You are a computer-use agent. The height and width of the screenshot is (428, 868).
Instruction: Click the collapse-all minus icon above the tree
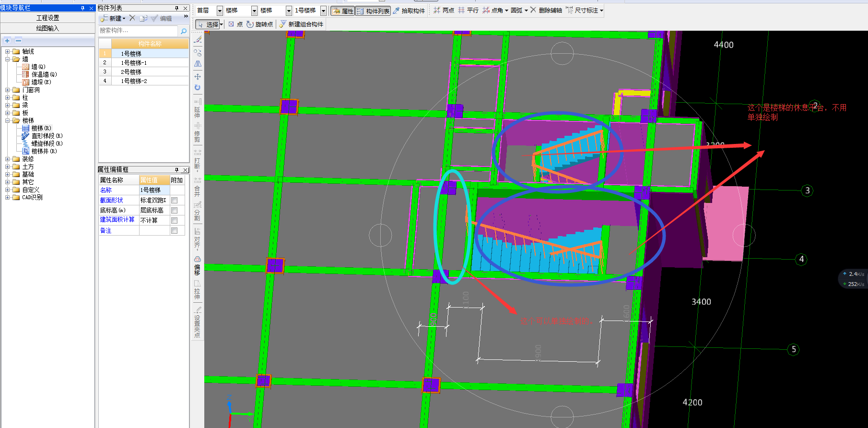coord(18,41)
